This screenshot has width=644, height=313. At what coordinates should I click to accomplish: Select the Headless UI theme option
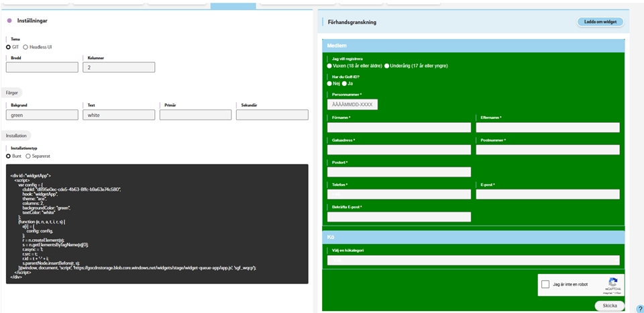coord(25,47)
